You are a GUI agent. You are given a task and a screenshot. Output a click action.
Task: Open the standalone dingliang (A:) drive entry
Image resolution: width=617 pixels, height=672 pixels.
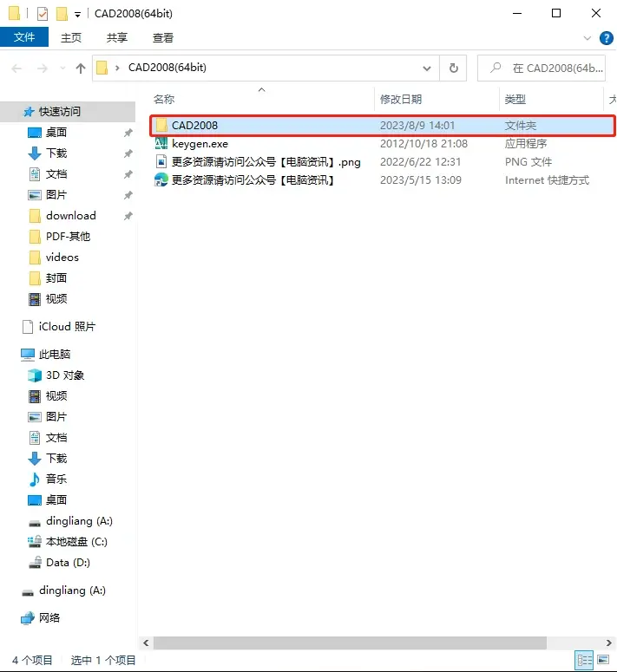(x=72, y=590)
